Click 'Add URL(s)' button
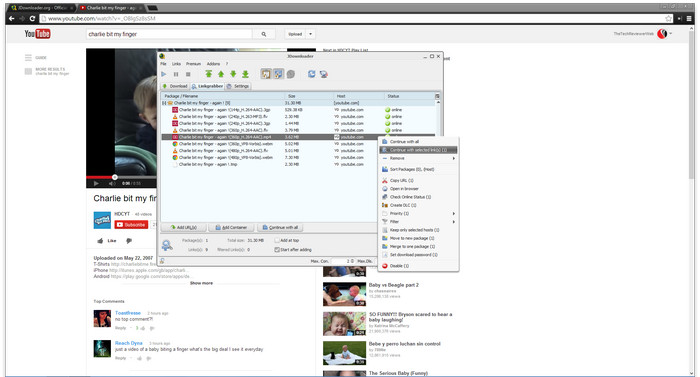 pos(183,227)
